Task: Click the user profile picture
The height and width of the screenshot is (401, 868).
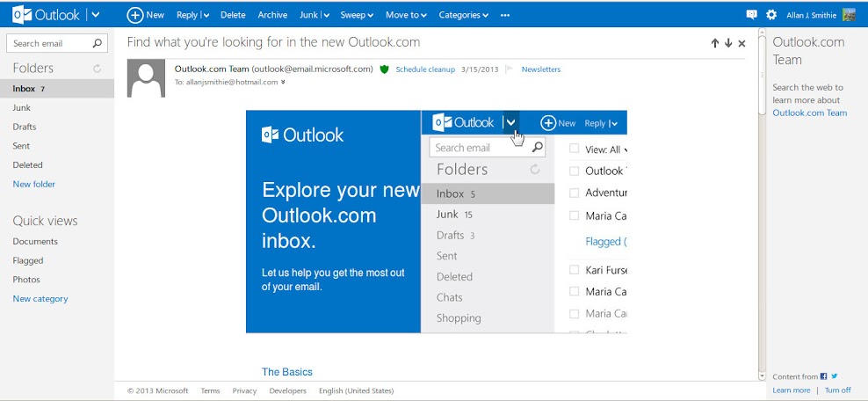Action: 850,15
